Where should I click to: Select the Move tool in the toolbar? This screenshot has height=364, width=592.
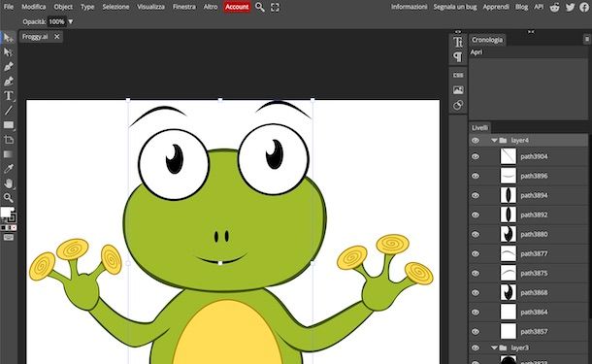9,38
